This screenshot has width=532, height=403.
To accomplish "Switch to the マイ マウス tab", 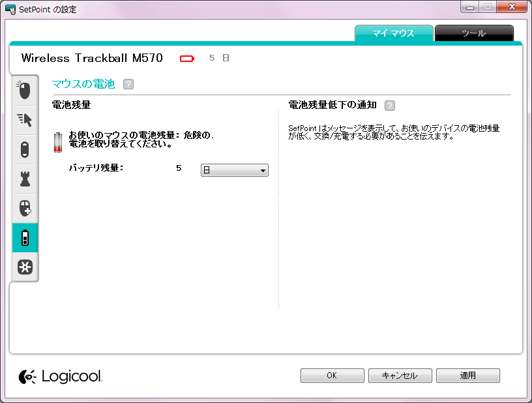I will [x=394, y=33].
